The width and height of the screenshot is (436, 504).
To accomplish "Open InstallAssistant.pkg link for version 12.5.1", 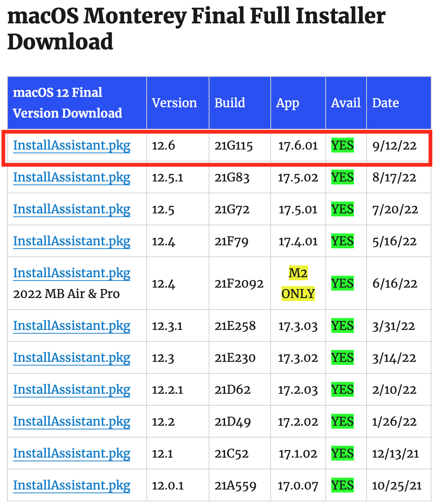I will pos(72,177).
